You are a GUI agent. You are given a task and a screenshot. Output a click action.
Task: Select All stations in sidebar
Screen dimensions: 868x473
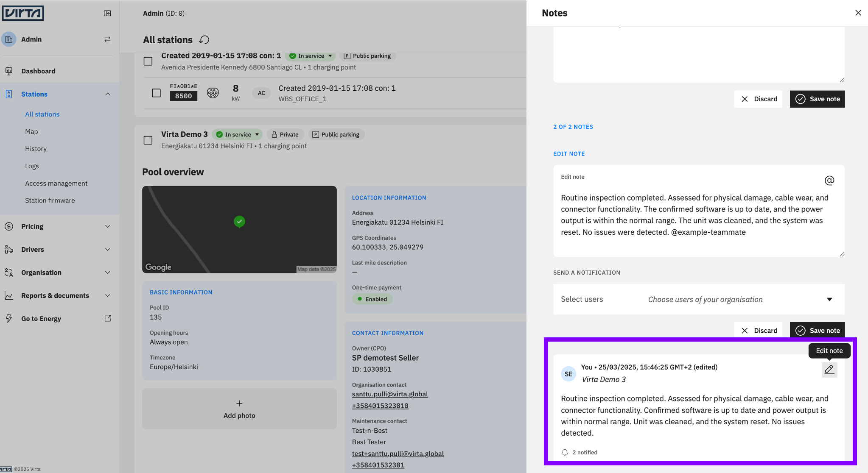pos(42,114)
